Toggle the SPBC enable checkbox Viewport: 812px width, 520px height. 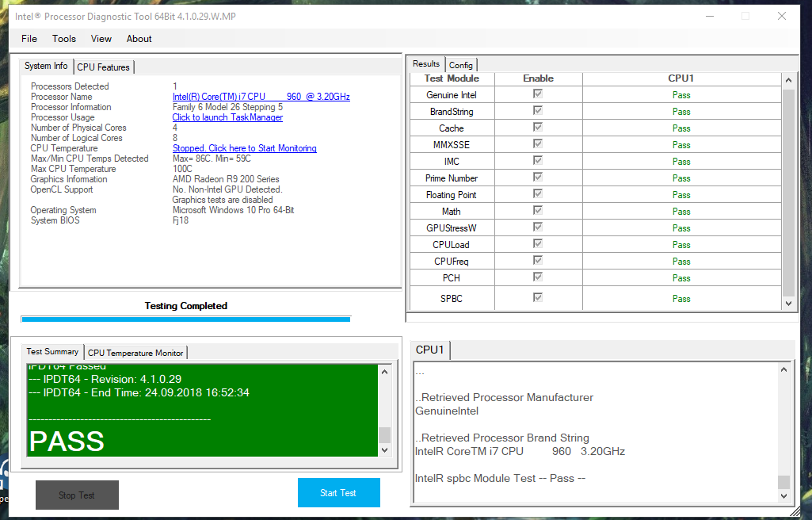coord(538,298)
